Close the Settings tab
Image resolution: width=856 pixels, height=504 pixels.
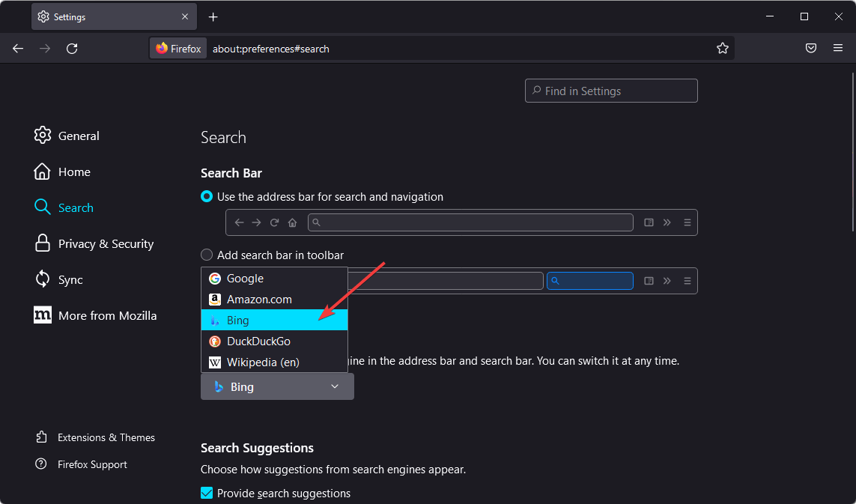coord(185,17)
